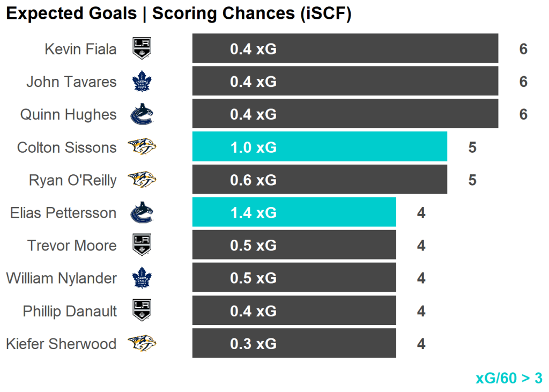Click the Canucks logo beside Elias Pettersson
Viewport: 549px width, 392px height.
(142, 212)
